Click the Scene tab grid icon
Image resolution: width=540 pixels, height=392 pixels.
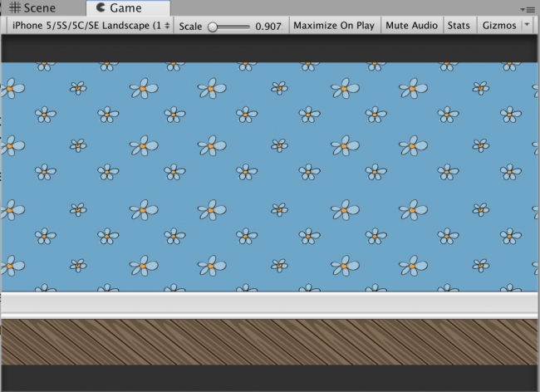tap(14, 8)
